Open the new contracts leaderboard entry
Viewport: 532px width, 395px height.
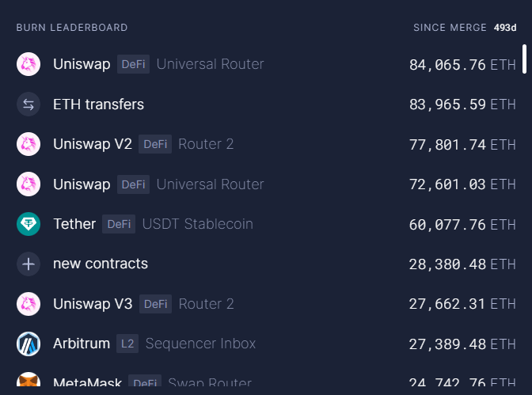point(101,264)
